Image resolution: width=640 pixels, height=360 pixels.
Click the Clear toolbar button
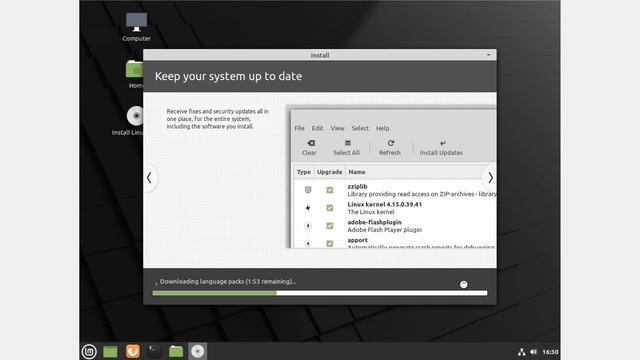click(x=309, y=148)
